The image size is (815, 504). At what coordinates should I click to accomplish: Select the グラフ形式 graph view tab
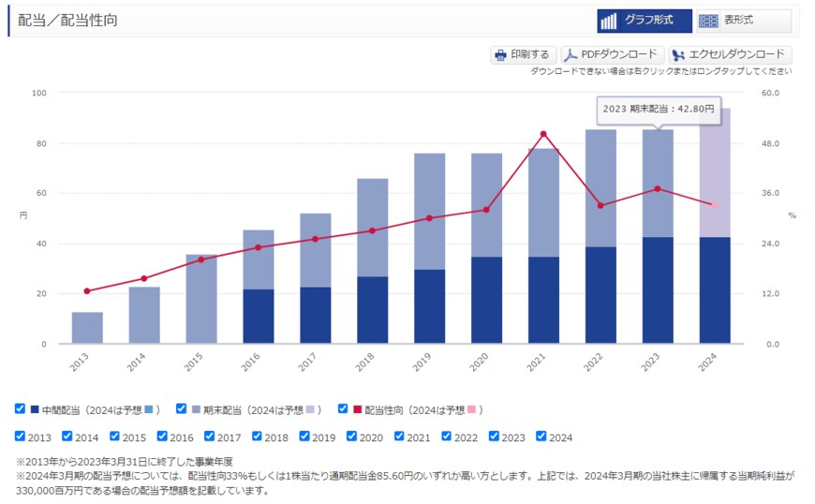tap(645, 21)
